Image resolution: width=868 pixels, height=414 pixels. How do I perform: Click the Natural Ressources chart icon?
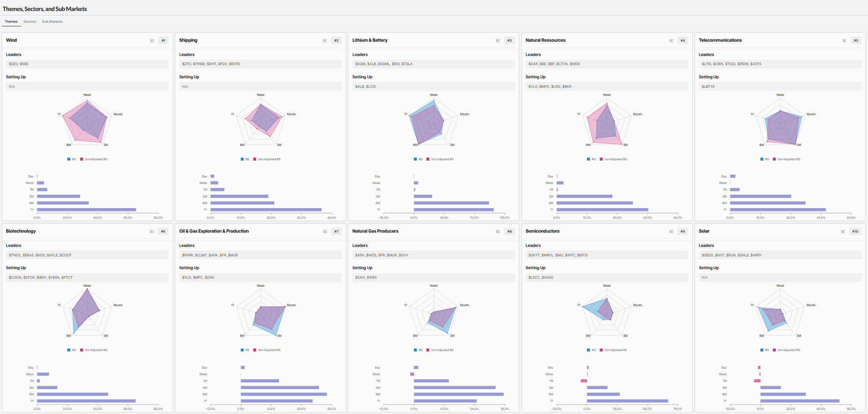point(671,41)
